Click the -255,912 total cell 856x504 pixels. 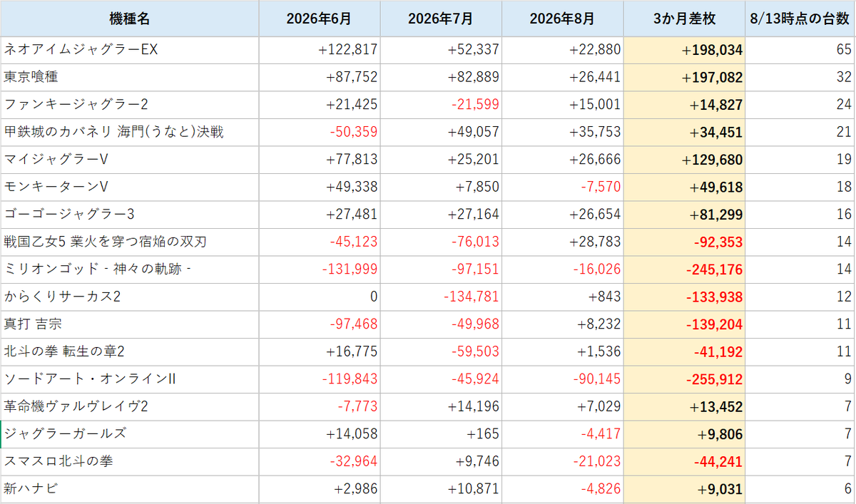(x=684, y=379)
